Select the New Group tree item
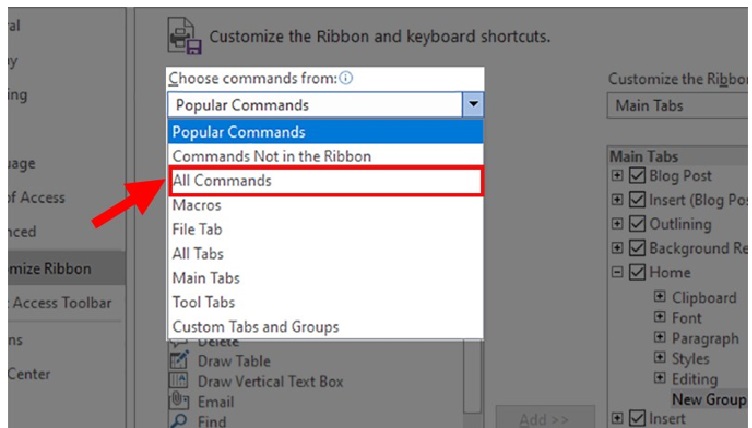752x428 pixels. (708, 400)
